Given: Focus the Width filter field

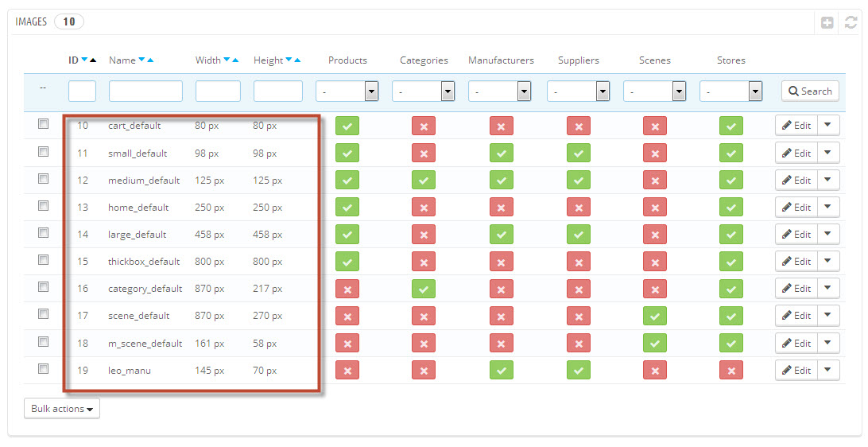Looking at the screenshot, I should point(218,91).
